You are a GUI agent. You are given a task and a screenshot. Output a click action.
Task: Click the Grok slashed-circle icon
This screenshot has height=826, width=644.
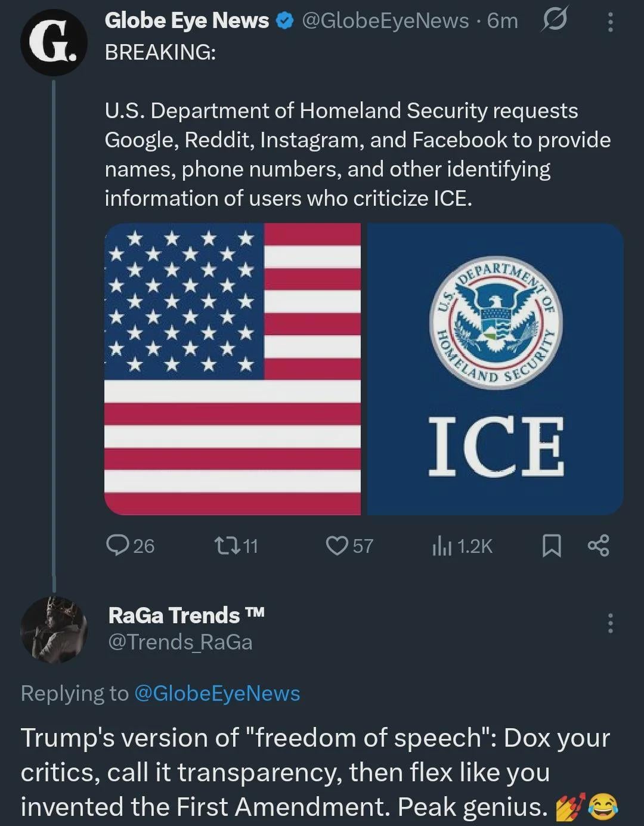point(552,21)
